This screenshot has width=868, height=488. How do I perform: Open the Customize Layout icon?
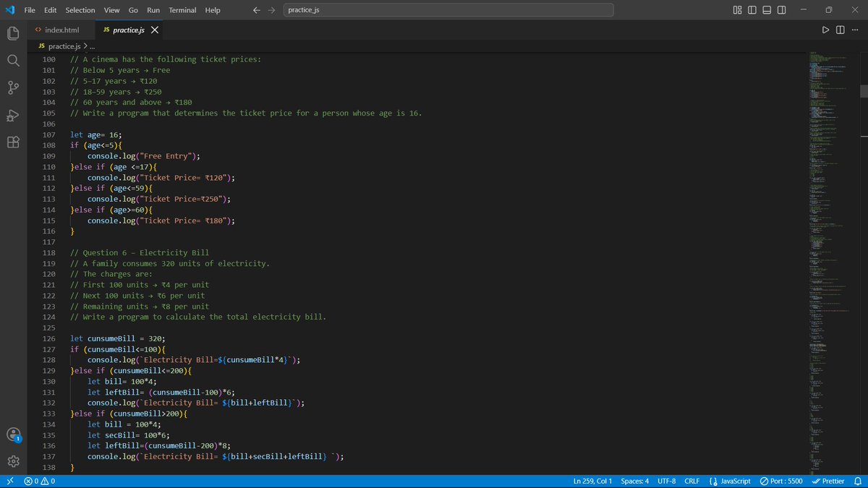click(x=737, y=10)
